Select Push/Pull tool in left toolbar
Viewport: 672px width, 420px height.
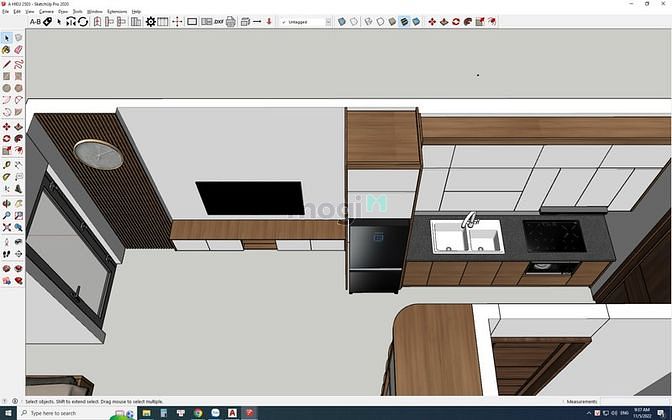click(18, 127)
